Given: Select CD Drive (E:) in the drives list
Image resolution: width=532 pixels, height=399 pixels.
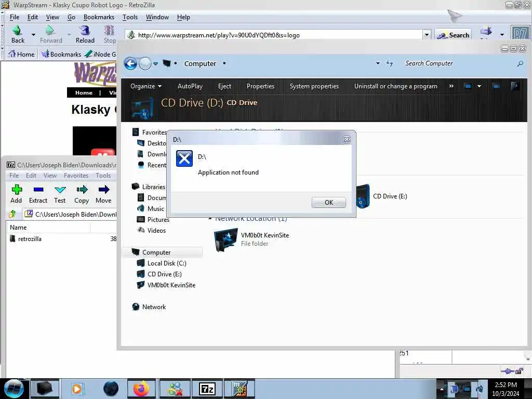Looking at the screenshot, I should point(382,196).
